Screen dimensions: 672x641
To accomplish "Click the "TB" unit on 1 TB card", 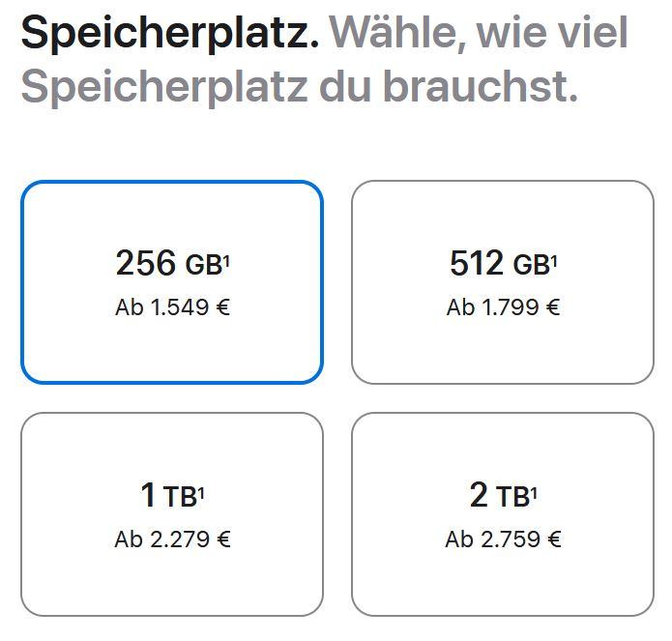I will click(180, 498).
